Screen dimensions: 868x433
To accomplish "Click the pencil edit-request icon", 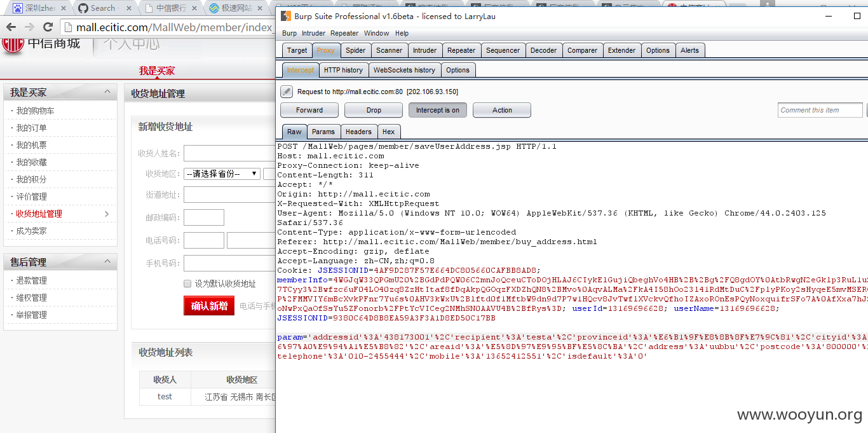I will 287,92.
